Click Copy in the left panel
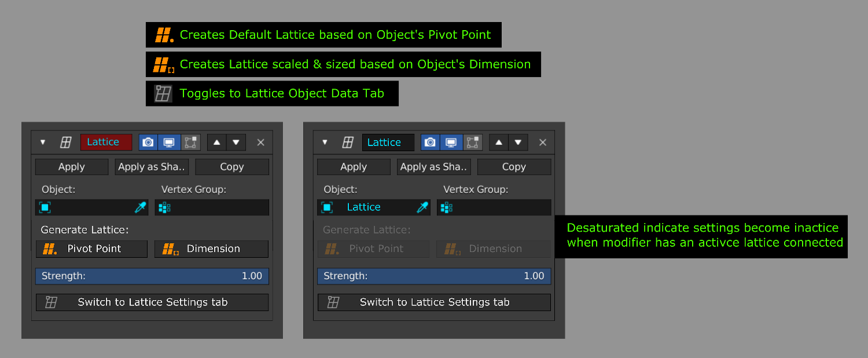Viewport: 868px width, 358px height. point(232,167)
